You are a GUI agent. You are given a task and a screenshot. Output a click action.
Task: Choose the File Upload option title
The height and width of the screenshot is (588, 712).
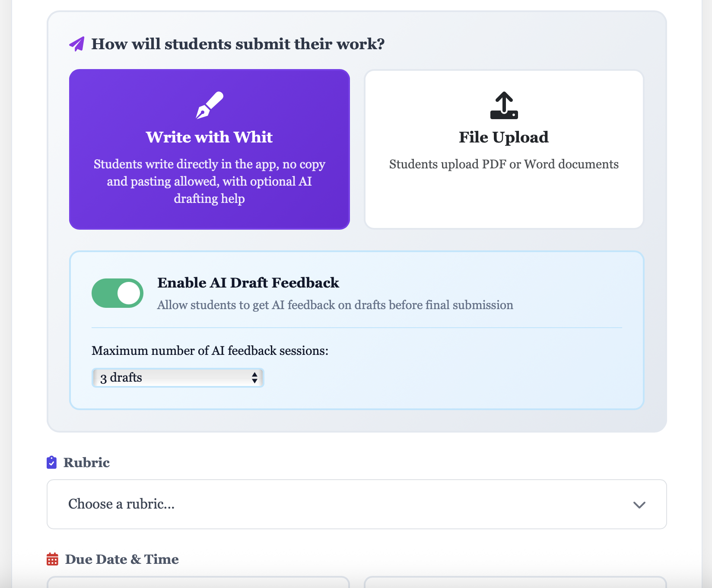[x=504, y=137]
